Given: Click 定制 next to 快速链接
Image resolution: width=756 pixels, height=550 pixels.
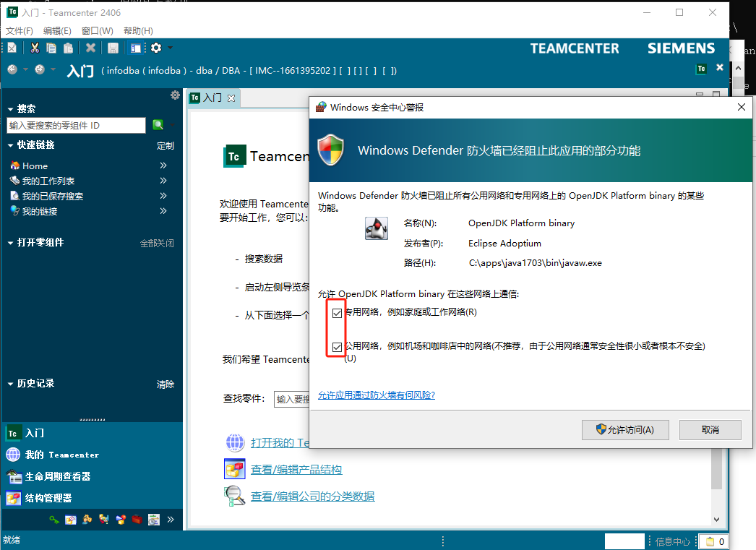Looking at the screenshot, I should click(166, 145).
